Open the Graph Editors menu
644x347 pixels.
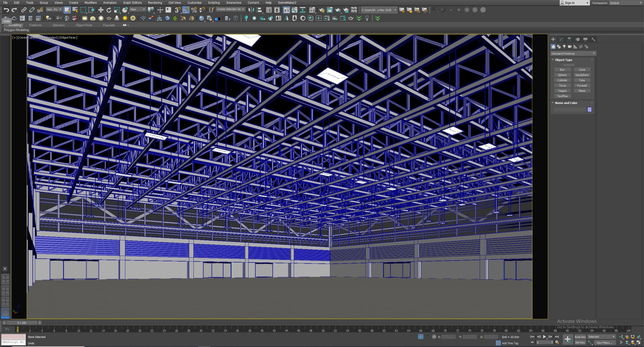coord(132,3)
